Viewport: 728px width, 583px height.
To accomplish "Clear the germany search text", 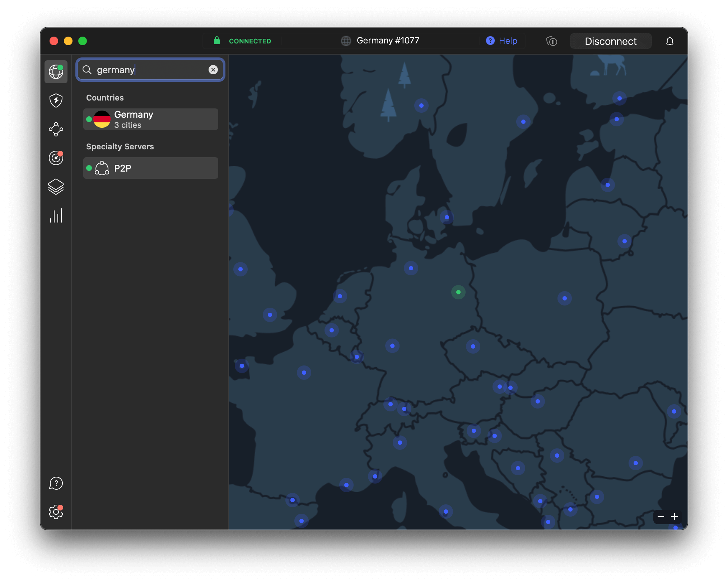I will pyautogui.click(x=213, y=70).
